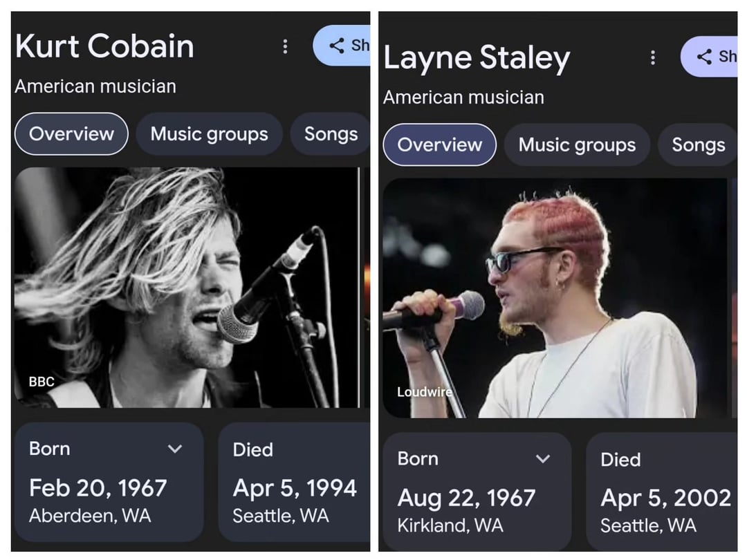747x560 pixels.
Task: Tap Born Aug 22, 1967 card
Action: (477, 492)
